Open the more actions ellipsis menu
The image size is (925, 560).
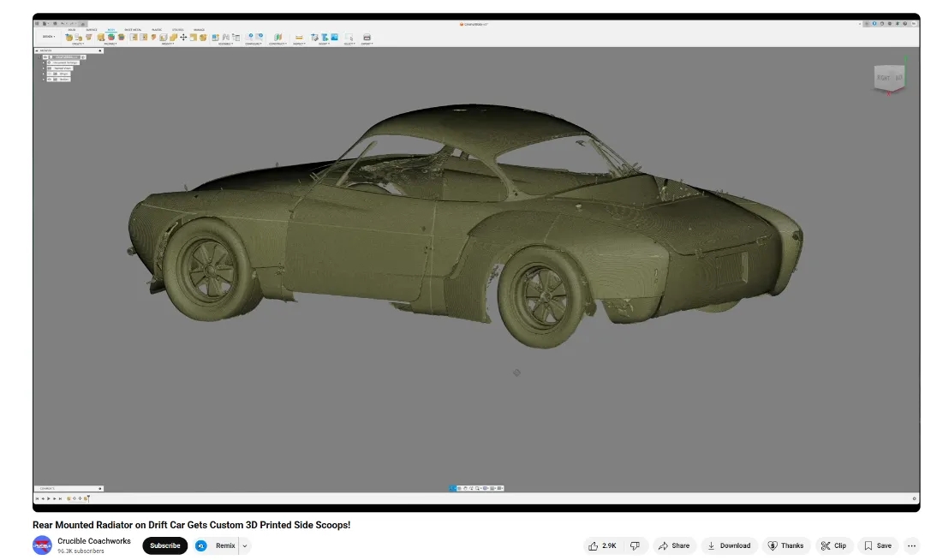point(911,545)
